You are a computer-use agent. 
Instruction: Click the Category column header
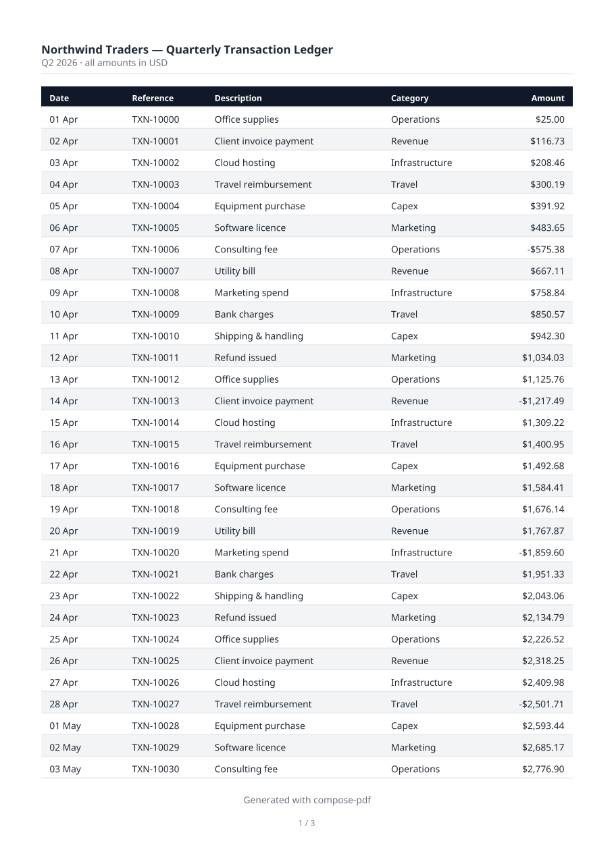point(409,98)
